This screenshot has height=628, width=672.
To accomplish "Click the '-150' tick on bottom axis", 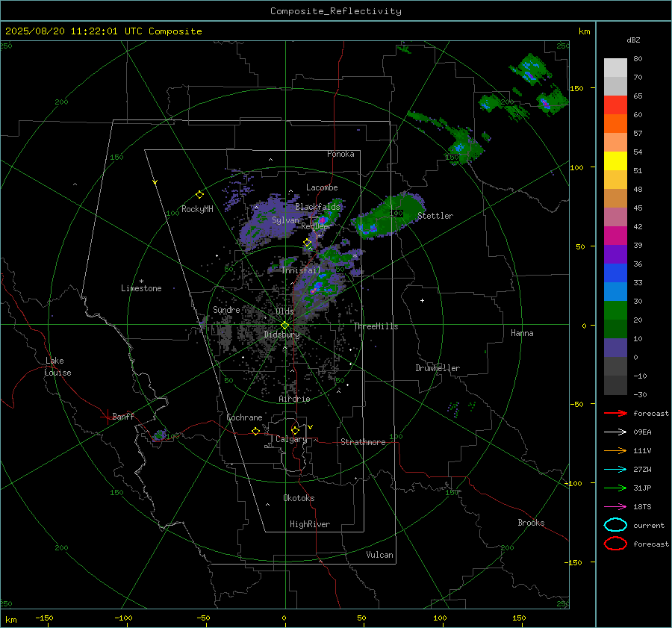I will click(44, 618).
